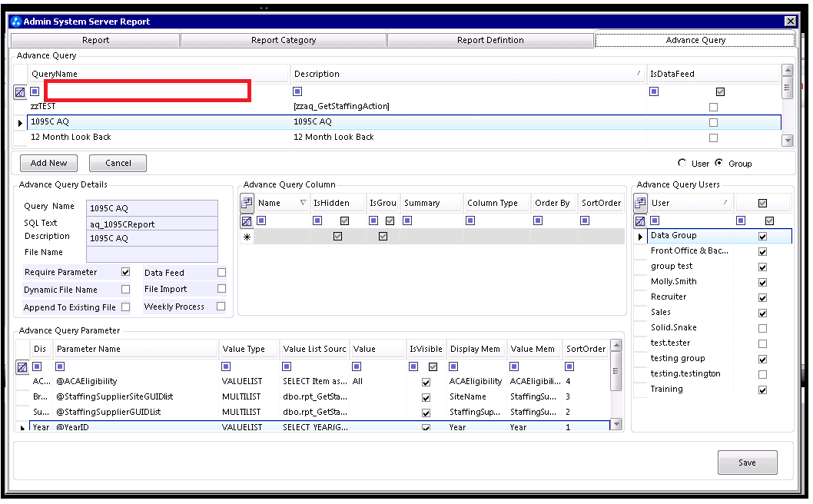Image resolution: width=813 pixels, height=504 pixels.
Task: Open Display Member filter condition icon
Action: tap(453, 366)
